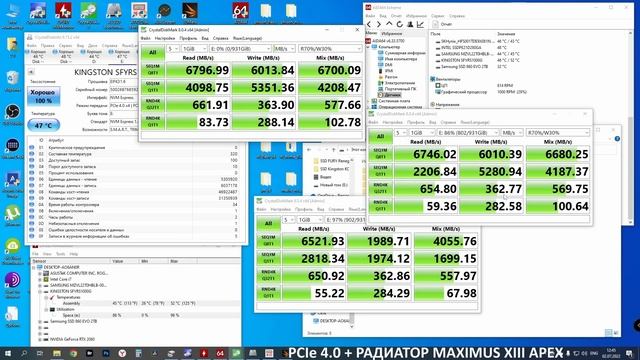Click the blue help icon right of the E: 86% window
Viewport: 640px width, 360px height.
[x=617, y=139]
